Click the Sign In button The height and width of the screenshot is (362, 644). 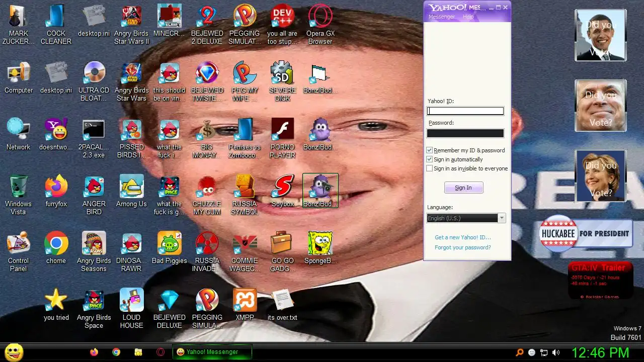tap(463, 188)
